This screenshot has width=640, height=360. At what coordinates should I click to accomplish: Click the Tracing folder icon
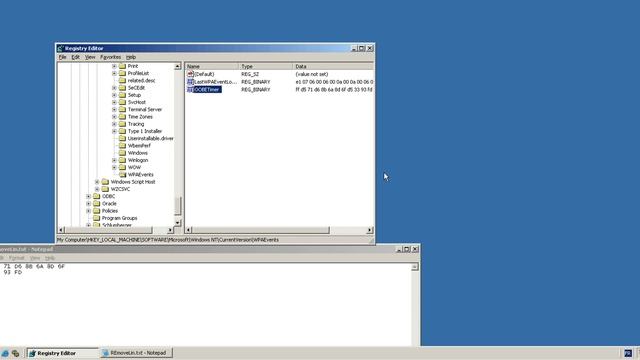point(122,124)
